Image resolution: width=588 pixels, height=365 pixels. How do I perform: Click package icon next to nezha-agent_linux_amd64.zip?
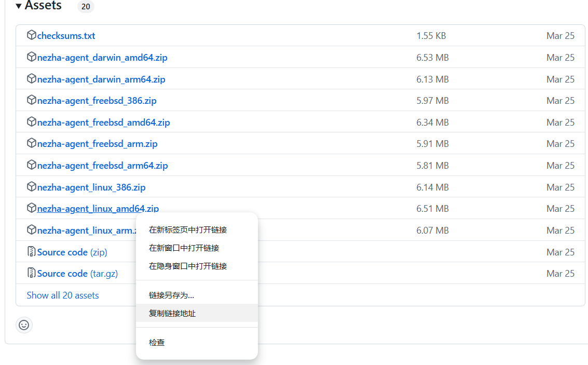pyautogui.click(x=32, y=208)
